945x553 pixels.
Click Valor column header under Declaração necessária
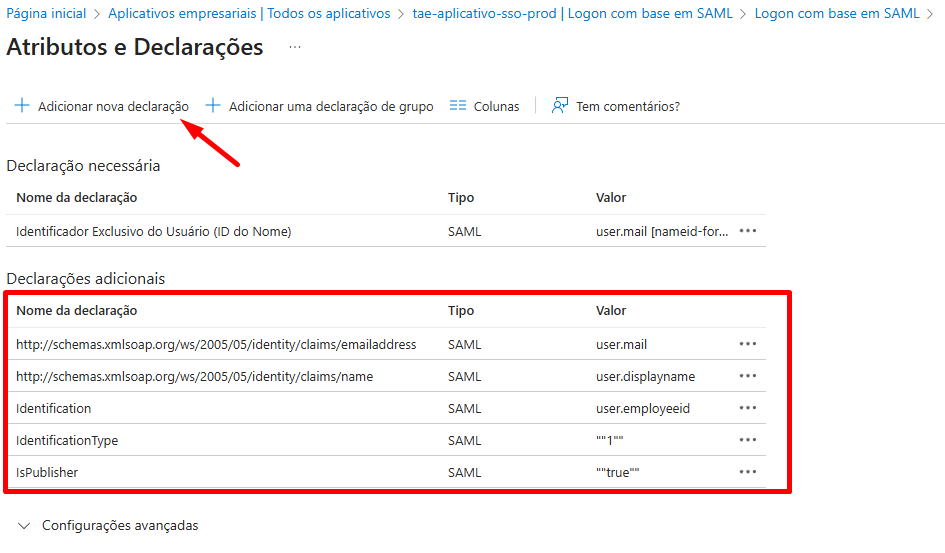click(x=611, y=198)
